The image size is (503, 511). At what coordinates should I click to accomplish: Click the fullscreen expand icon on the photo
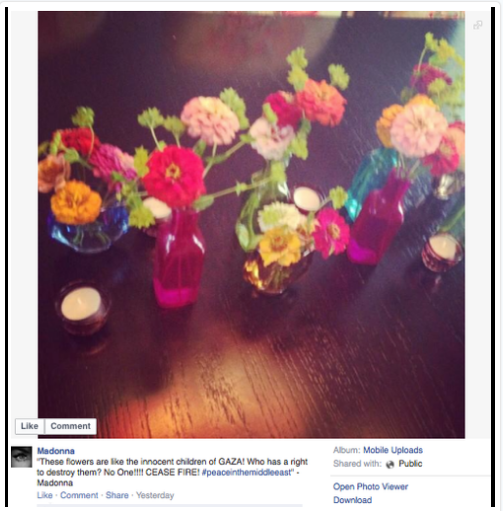coord(478,25)
